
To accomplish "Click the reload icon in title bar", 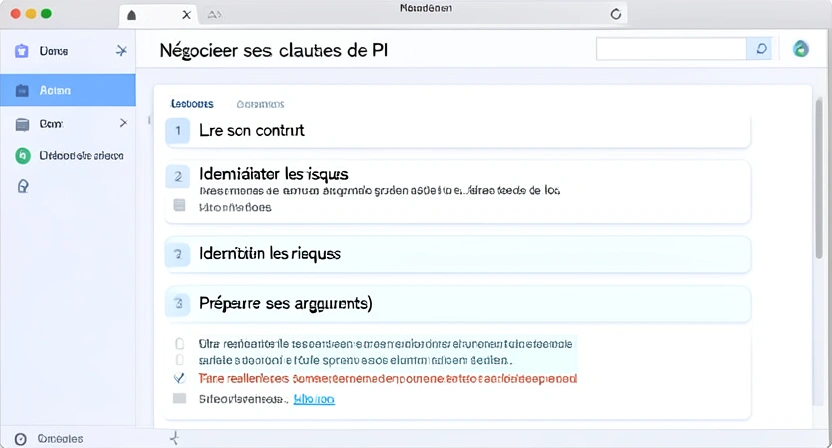I will (616, 14).
